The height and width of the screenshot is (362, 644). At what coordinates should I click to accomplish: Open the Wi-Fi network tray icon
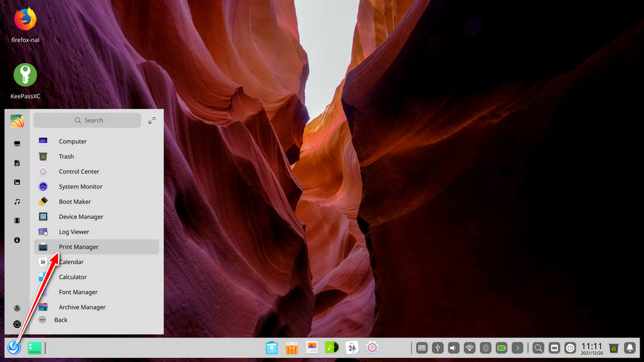click(470, 348)
